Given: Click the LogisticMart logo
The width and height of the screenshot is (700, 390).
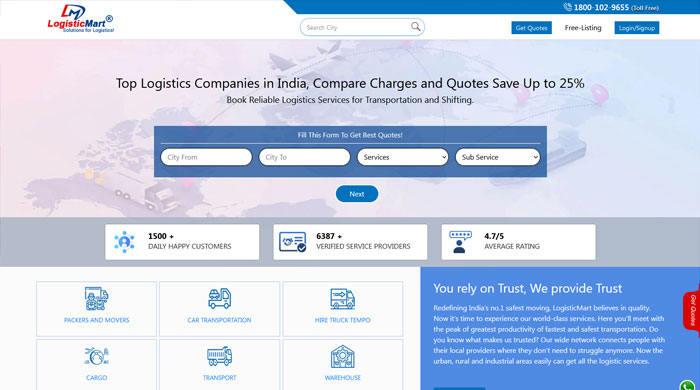Looking at the screenshot, I should [81, 19].
